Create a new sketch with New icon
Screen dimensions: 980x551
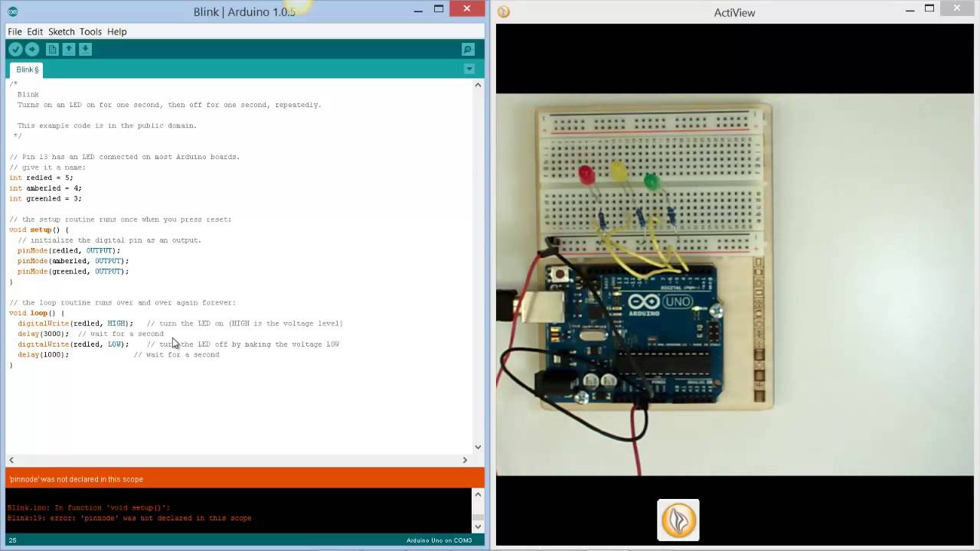point(52,49)
